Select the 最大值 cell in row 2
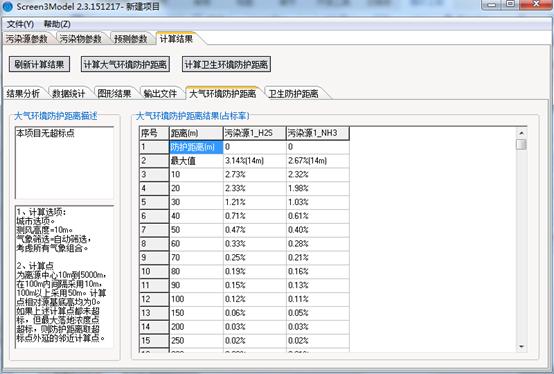Screen dimensions: 554x374 (196, 161)
